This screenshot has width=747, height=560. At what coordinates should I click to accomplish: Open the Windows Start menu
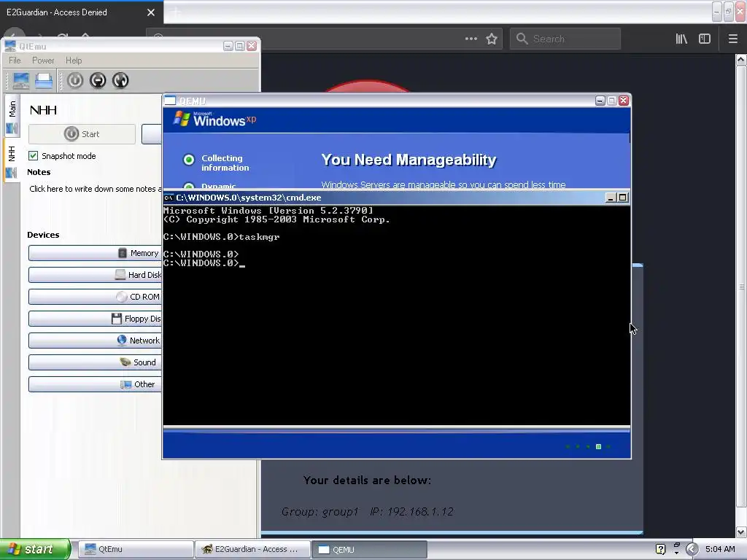(35, 549)
